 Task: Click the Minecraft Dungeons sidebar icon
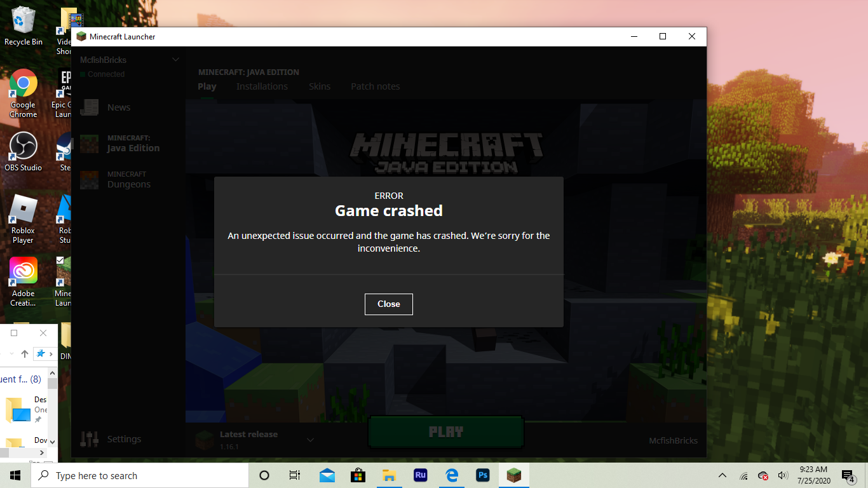89,180
